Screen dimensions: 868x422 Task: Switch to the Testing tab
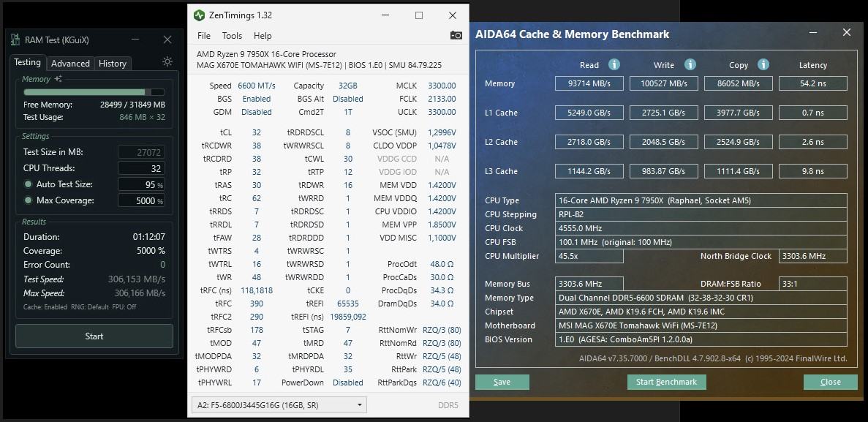click(28, 63)
